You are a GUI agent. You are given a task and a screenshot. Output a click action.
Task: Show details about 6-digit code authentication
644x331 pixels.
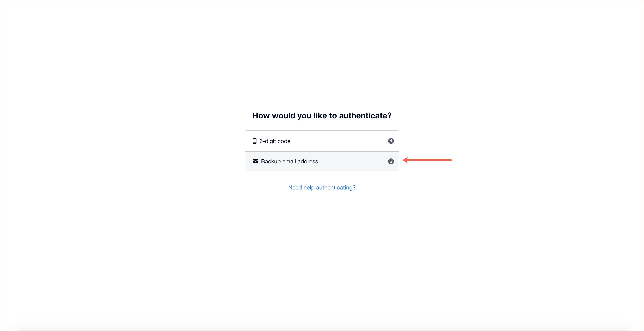391,141
